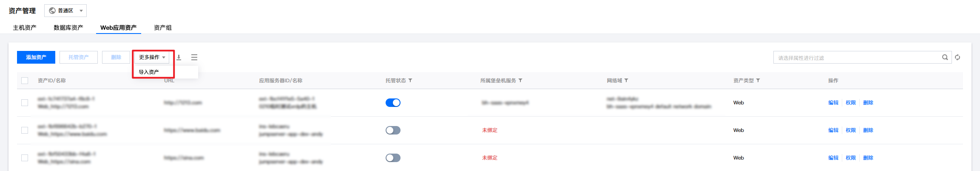Open the column settings list icon

(194, 57)
